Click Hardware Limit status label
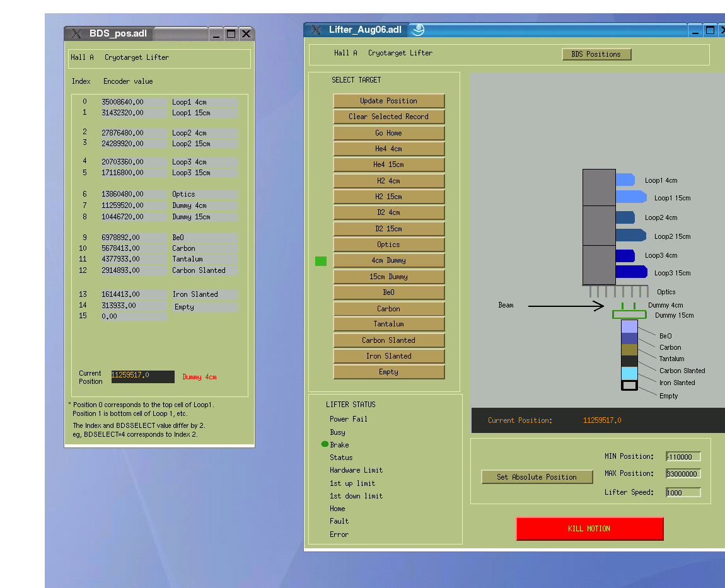The height and width of the screenshot is (588, 725). click(356, 470)
